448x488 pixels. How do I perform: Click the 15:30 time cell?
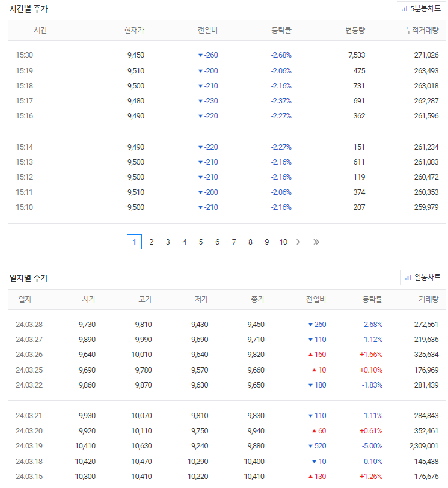click(24, 55)
